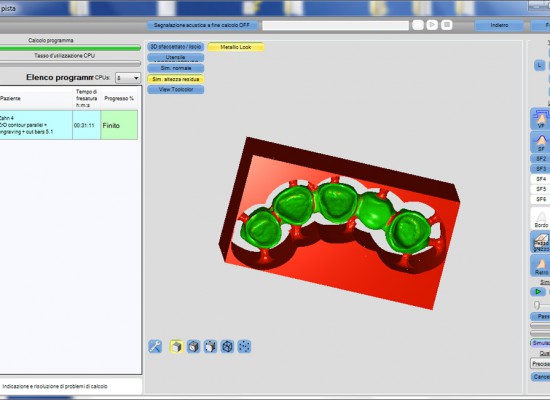Click the Indietro button

499,25
